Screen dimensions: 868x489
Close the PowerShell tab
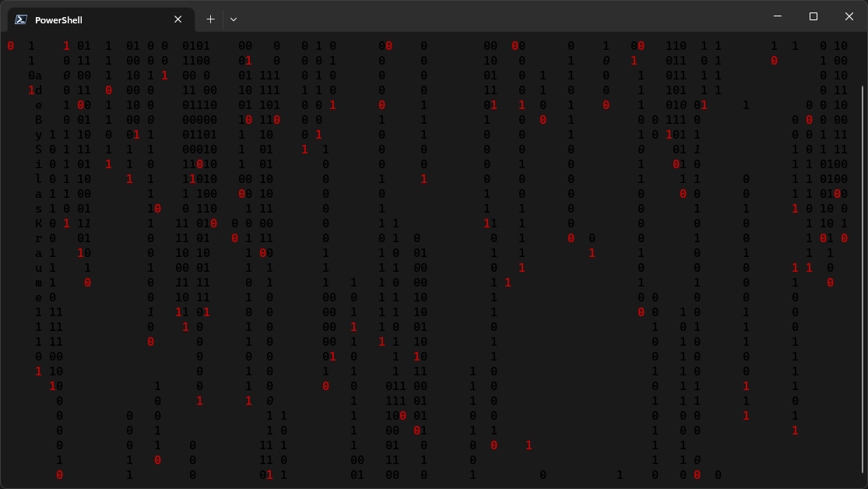178,19
